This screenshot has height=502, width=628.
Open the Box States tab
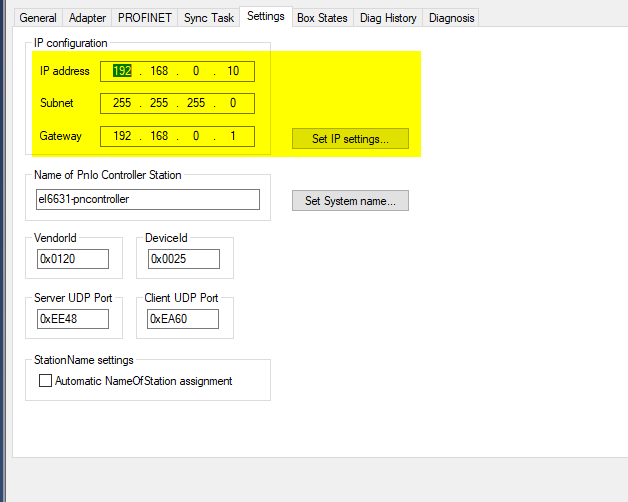coord(322,18)
